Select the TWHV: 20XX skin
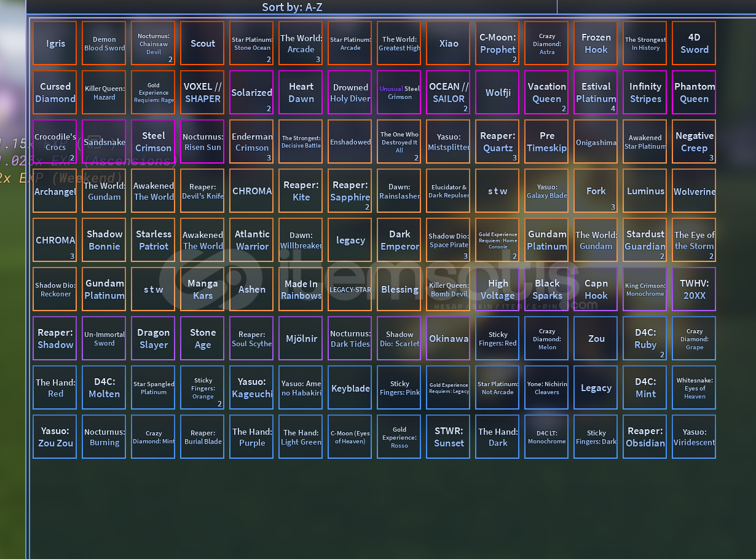 695,290
